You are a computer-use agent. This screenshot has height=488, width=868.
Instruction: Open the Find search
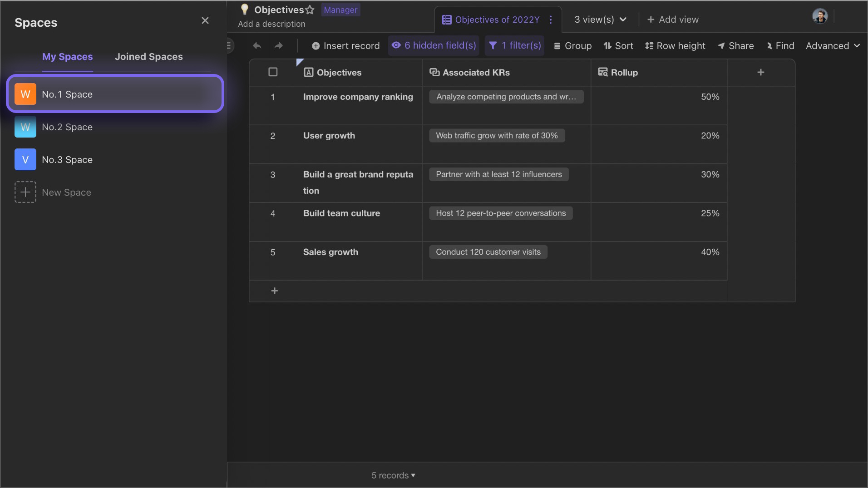pos(780,46)
